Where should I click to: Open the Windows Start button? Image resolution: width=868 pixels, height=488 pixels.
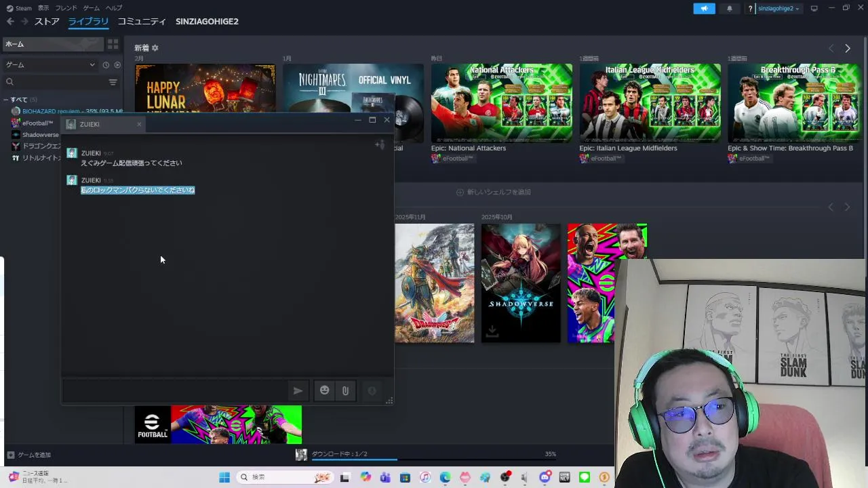click(x=224, y=477)
